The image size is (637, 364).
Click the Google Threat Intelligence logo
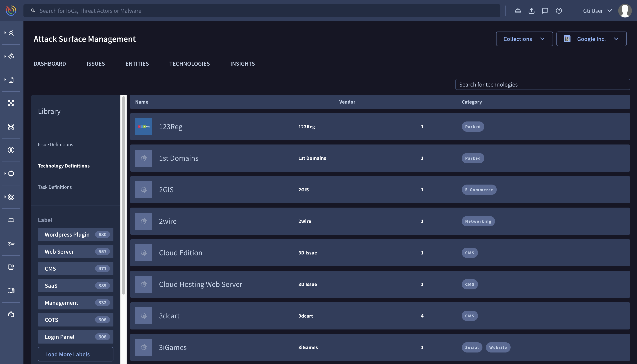[11, 10]
